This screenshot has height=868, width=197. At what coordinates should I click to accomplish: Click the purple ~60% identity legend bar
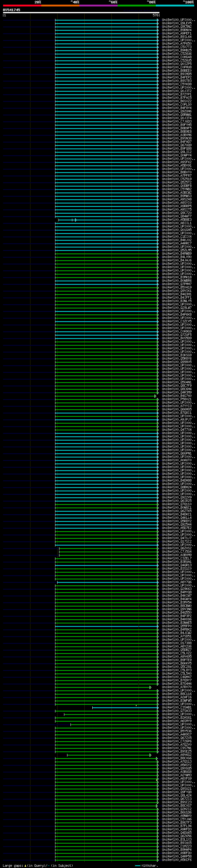click(x=99, y=6)
